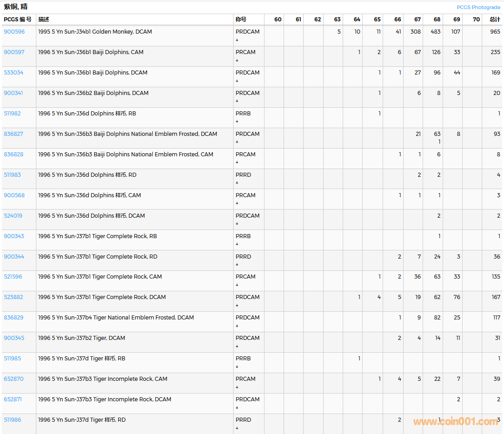
Task: Open PCGS number 511986 link
Action: [x=12, y=420]
